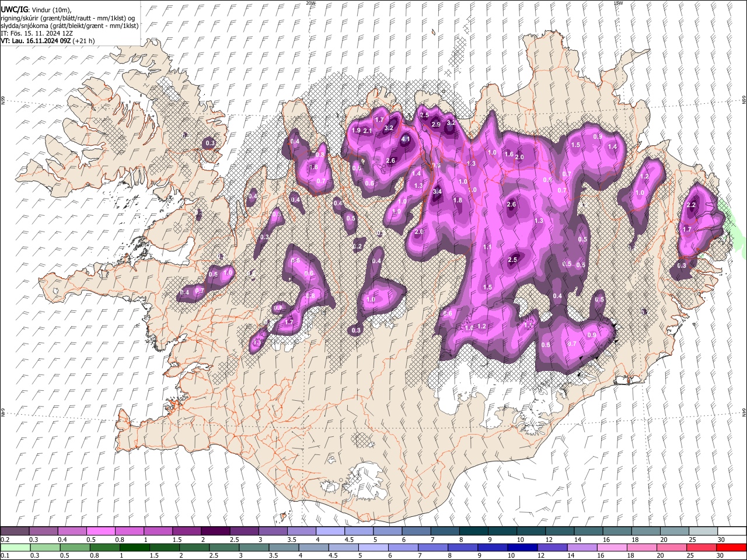Click the 'IT: Fös. 15. 11. 2024 12Z' line

click(37, 33)
